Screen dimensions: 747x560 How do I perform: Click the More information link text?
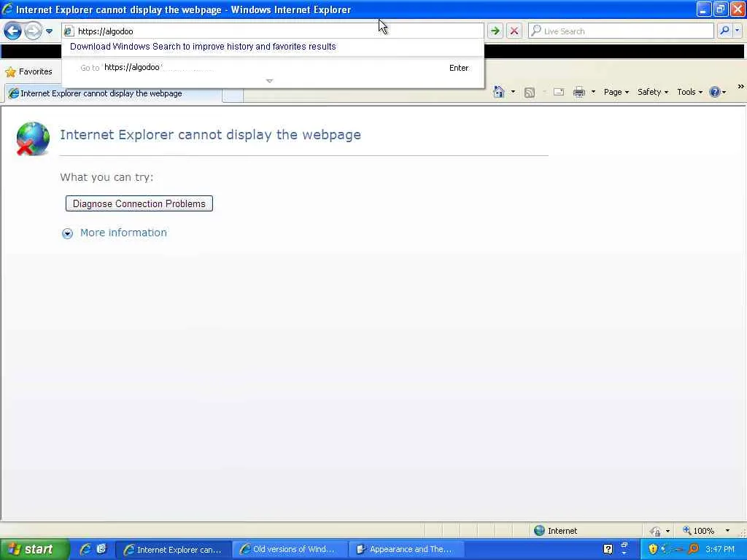123,233
